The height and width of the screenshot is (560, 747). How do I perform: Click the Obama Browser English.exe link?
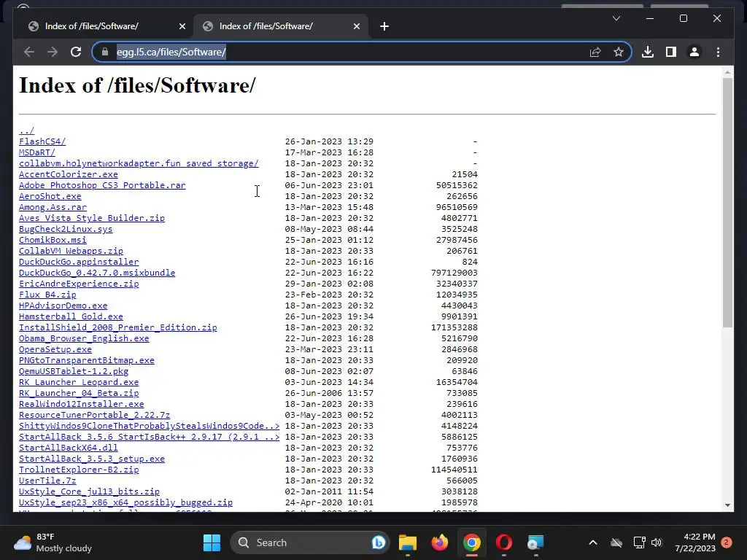[84, 338]
